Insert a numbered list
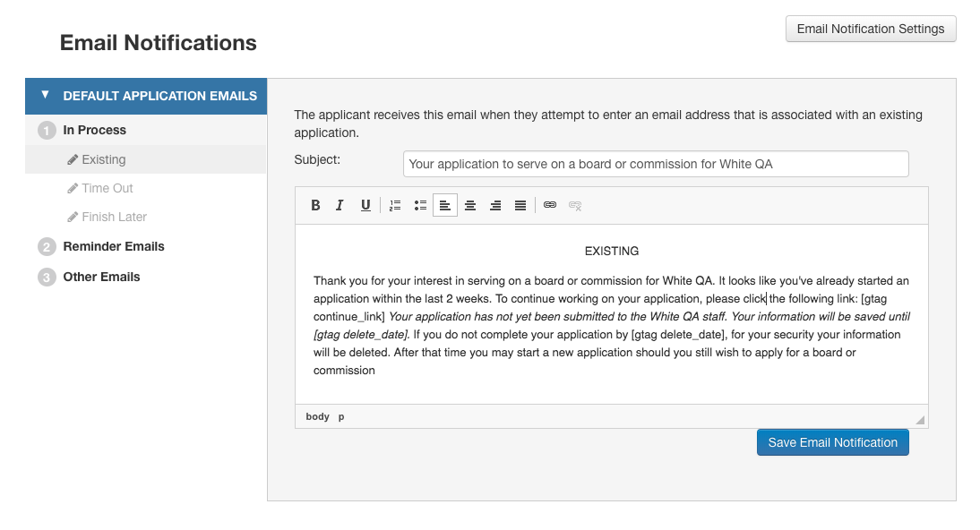 (395, 205)
